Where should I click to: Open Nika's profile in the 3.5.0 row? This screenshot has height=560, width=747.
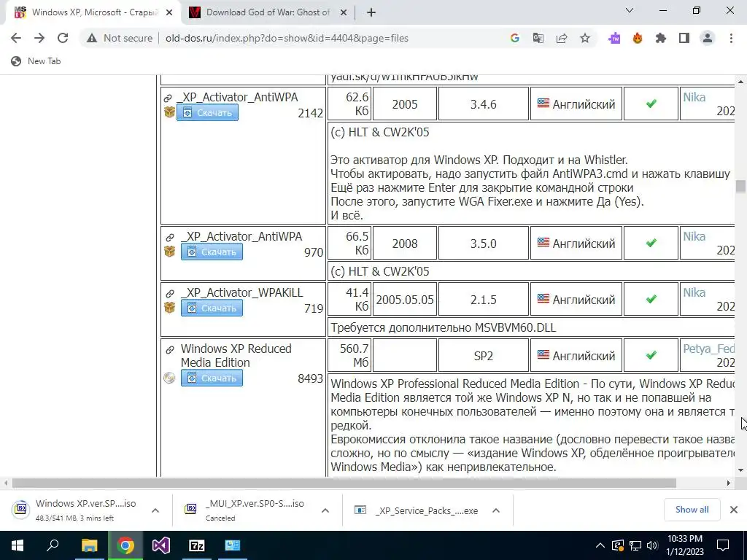[x=694, y=237]
